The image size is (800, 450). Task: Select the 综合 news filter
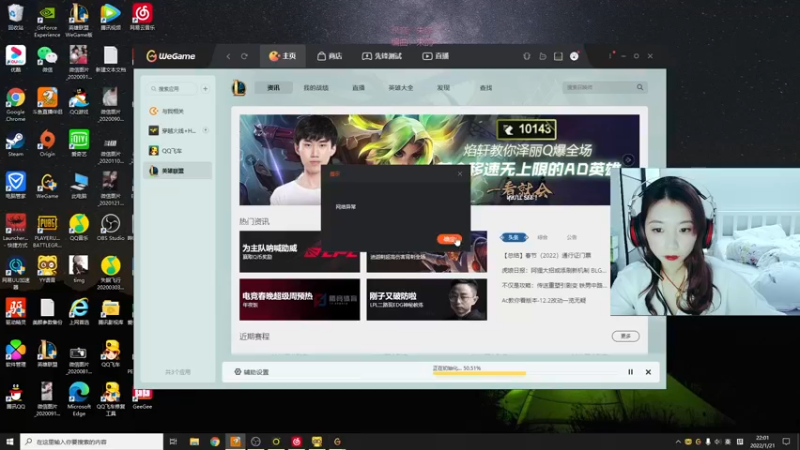(542, 237)
